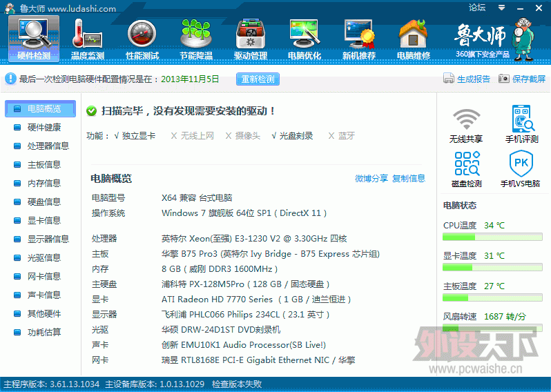The image size is (551, 392).
Task: Click the 显卡温度 temperature bar
Action: [492, 268]
